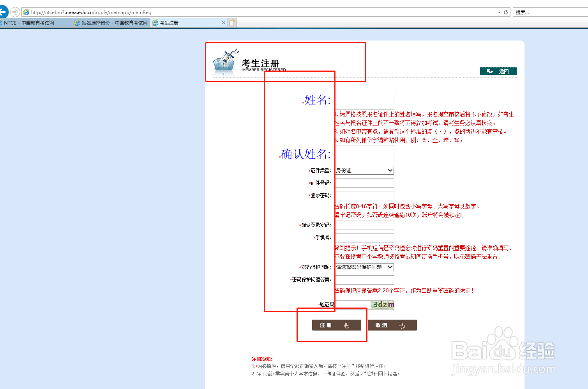Open the address bar history dropdown arrow
The width and height of the screenshot is (588, 389).
499,12
